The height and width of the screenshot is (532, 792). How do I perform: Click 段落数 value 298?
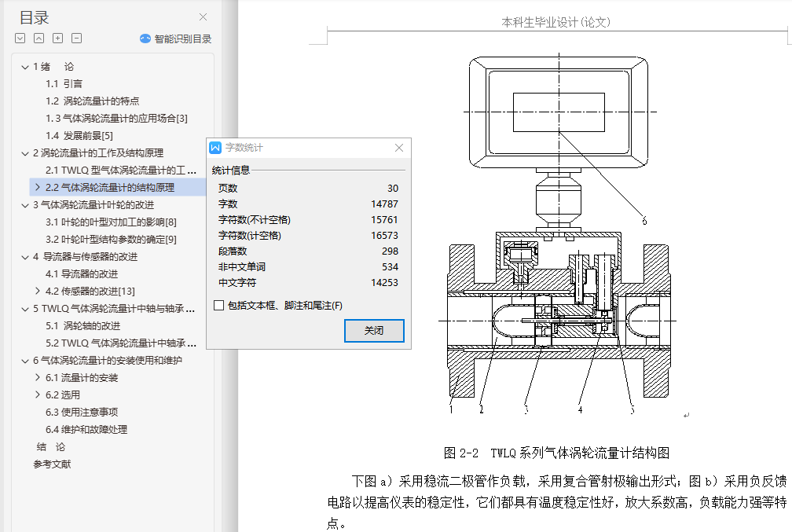pos(390,251)
